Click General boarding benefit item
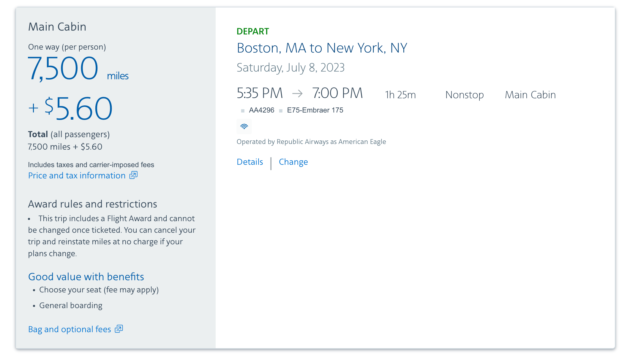This screenshot has height=358, width=644. [71, 305]
